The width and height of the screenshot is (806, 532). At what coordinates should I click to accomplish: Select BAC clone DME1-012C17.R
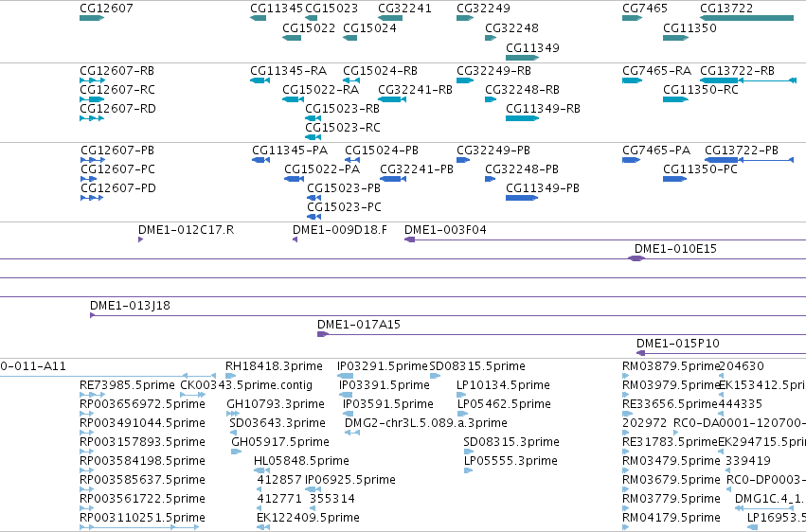[x=186, y=229]
